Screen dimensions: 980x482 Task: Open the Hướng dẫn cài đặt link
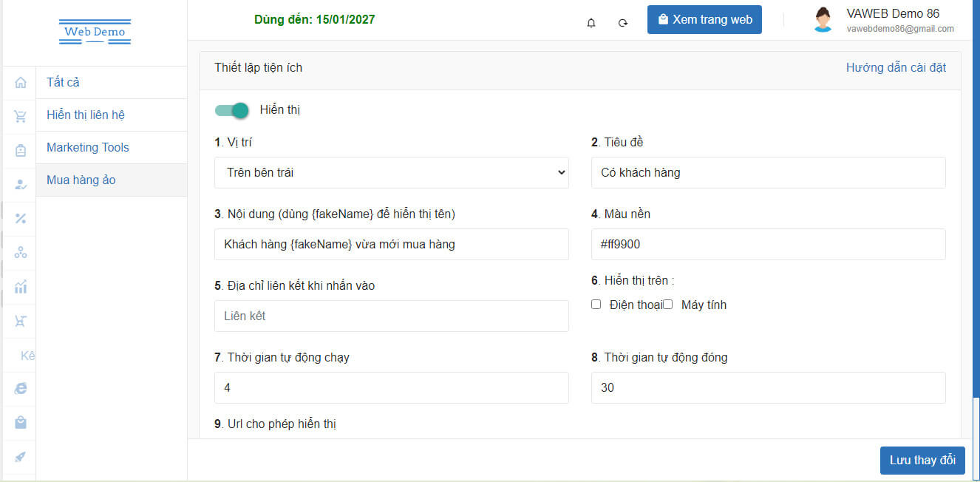[896, 67]
